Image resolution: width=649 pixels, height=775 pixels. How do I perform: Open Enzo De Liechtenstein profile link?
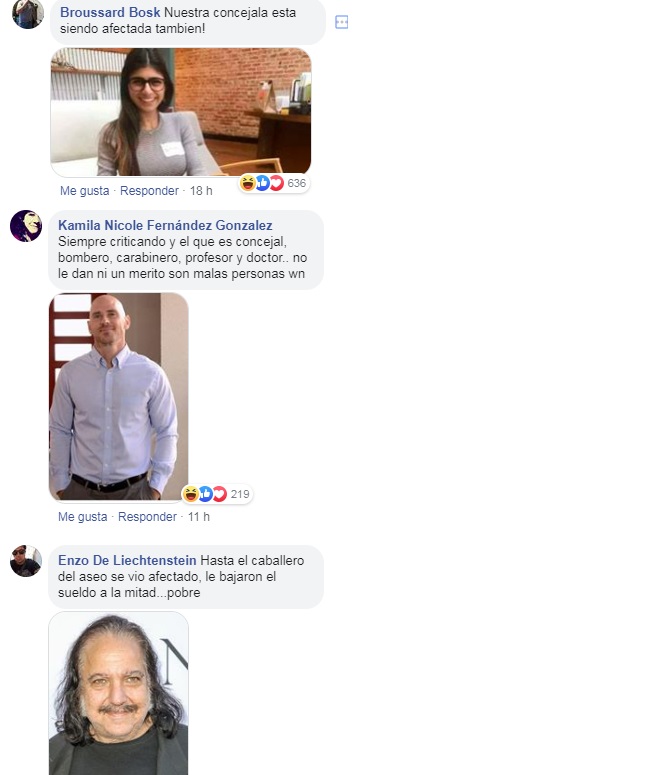click(127, 560)
